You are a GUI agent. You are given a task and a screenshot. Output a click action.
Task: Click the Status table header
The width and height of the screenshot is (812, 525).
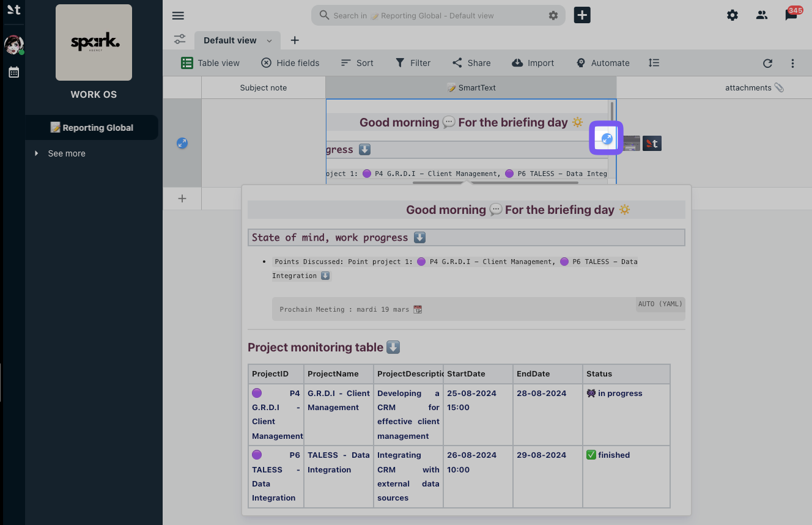pyautogui.click(x=626, y=374)
